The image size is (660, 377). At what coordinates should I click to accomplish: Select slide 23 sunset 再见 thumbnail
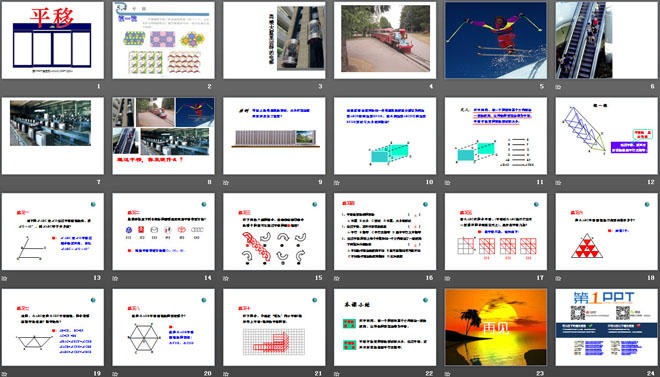coord(496,327)
